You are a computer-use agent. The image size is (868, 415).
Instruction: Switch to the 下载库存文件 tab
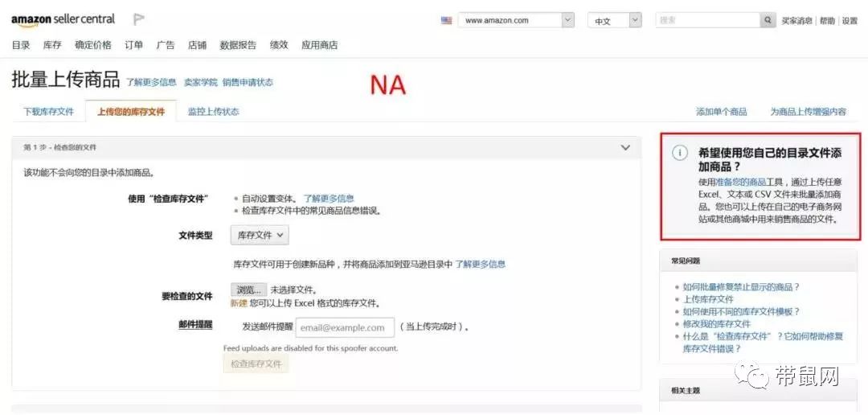tap(49, 111)
